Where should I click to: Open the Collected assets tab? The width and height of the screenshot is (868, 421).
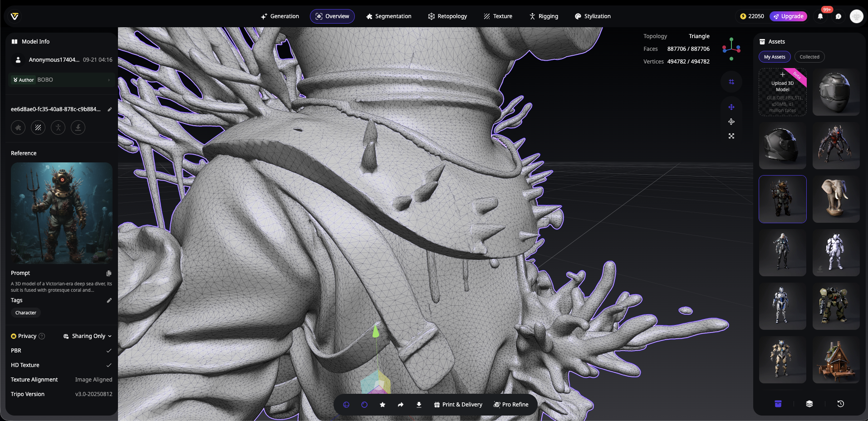point(809,57)
